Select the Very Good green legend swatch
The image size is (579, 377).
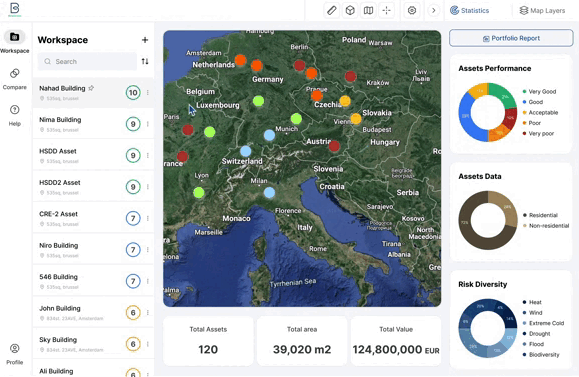tap(524, 92)
